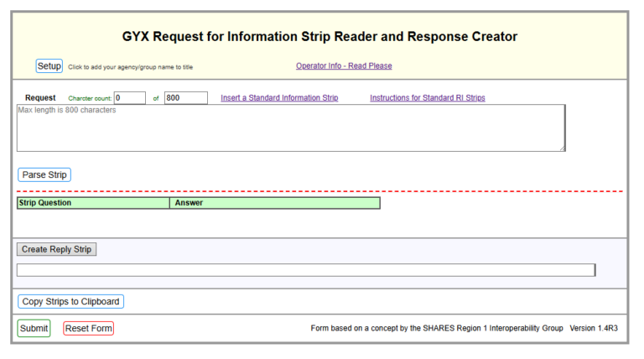Select the max length field showing 800
This screenshot has height=359, width=644.
click(185, 98)
